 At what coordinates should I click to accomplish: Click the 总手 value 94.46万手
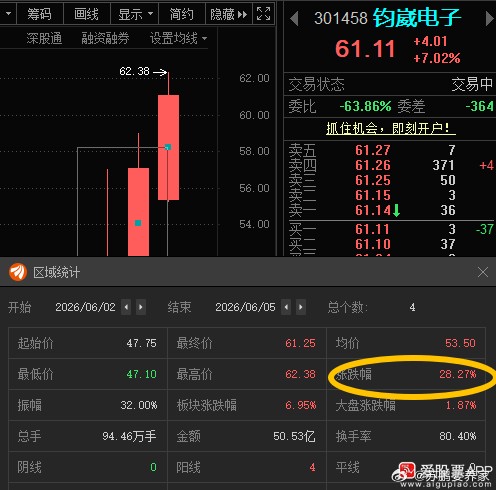pos(129,436)
